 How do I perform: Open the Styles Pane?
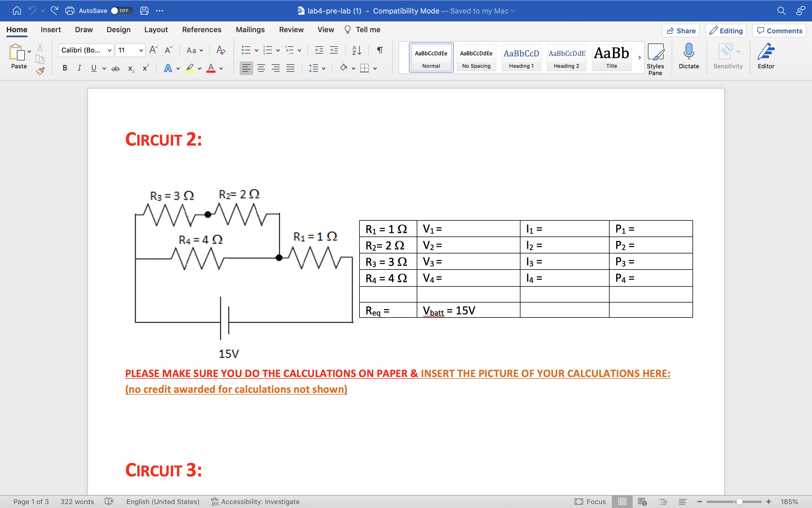(655, 59)
